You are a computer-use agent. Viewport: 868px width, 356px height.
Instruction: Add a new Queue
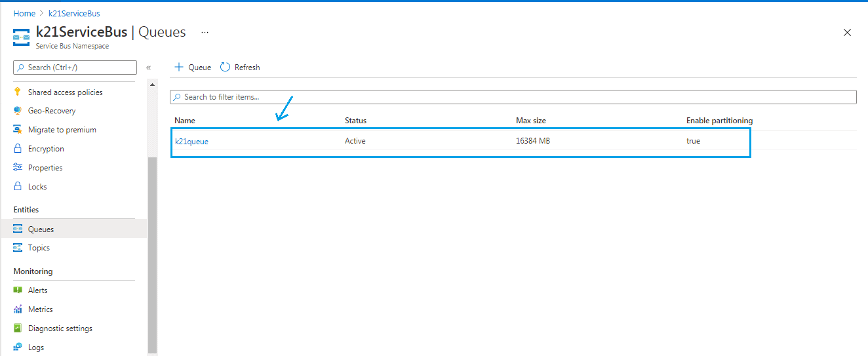[x=193, y=68]
